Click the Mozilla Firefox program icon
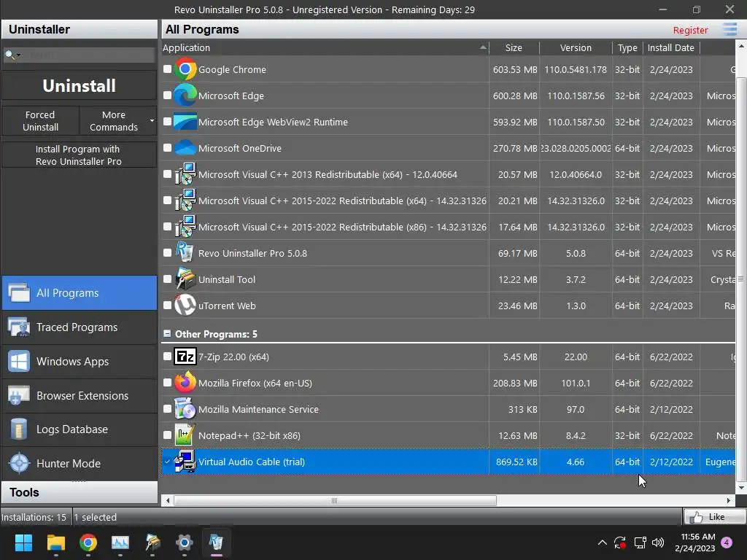The height and width of the screenshot is (560, 747). (185, 383)
